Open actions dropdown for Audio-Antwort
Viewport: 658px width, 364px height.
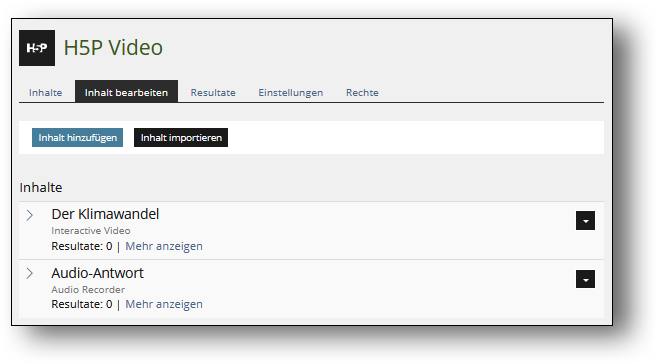(585, 279)
